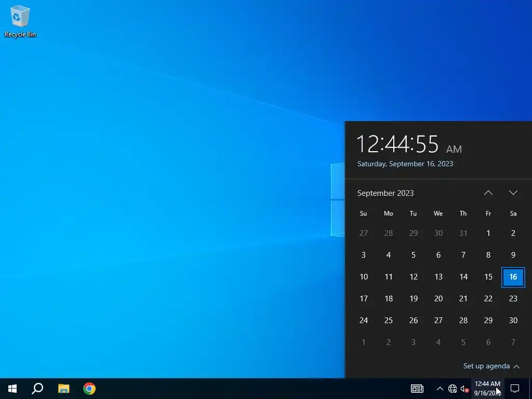Open the Action Center notifications icon
This screenshot has width=532, height=399.
[x=515, y=389]
